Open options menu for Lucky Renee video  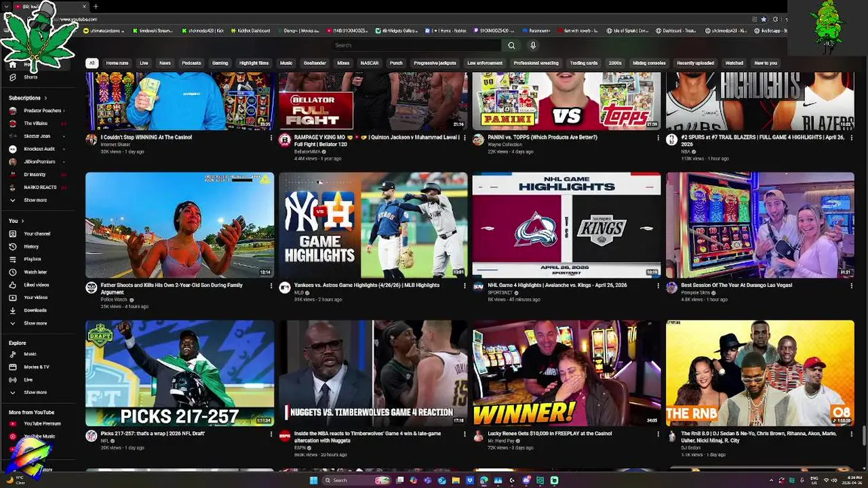click(658, 434)
